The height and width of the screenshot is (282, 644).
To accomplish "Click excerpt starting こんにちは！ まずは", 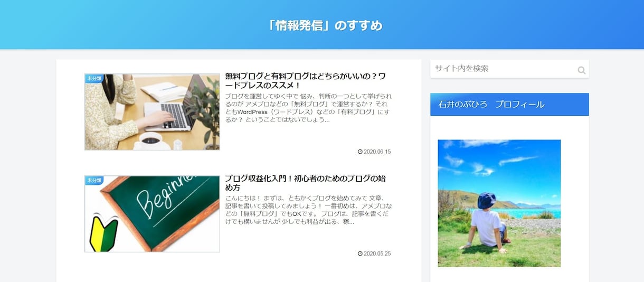I will 308,210.
